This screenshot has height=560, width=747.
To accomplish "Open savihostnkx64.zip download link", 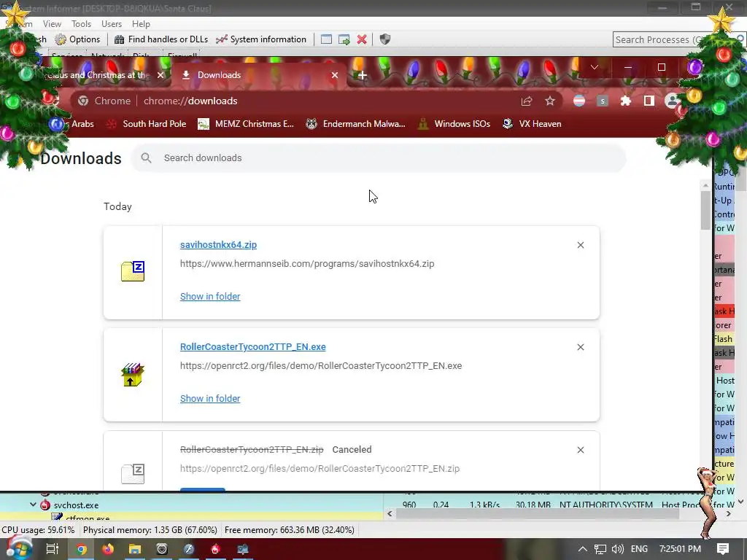I will coord(218,245).
